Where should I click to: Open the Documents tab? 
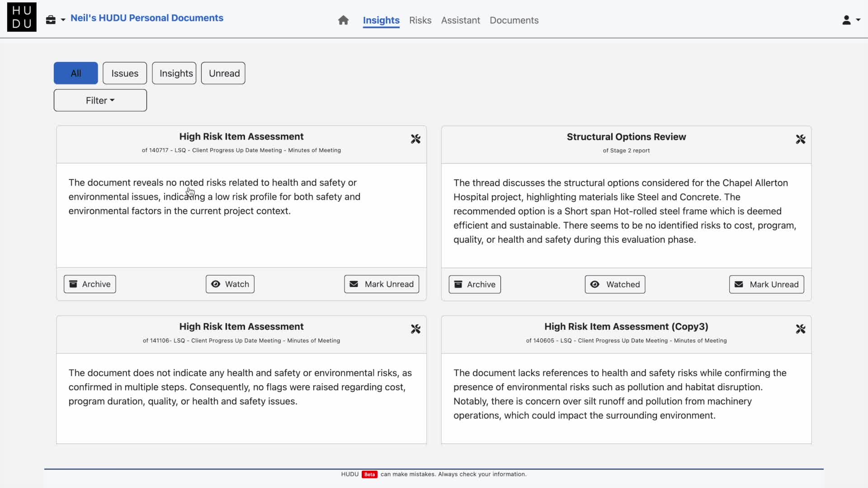(x=514, y=20)
